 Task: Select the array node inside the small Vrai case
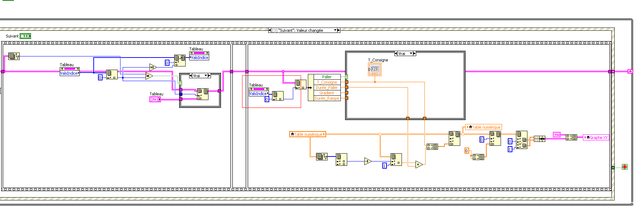[203, 94]
